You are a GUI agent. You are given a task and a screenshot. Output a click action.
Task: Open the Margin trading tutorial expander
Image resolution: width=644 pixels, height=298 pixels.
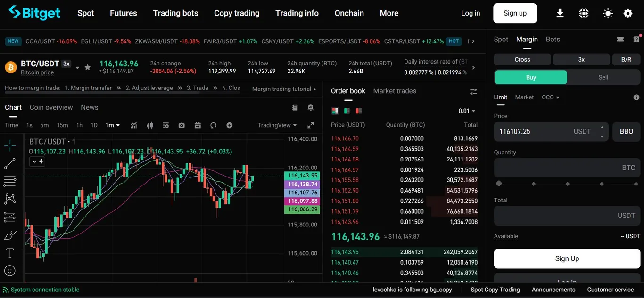click(x=284, y=89)
